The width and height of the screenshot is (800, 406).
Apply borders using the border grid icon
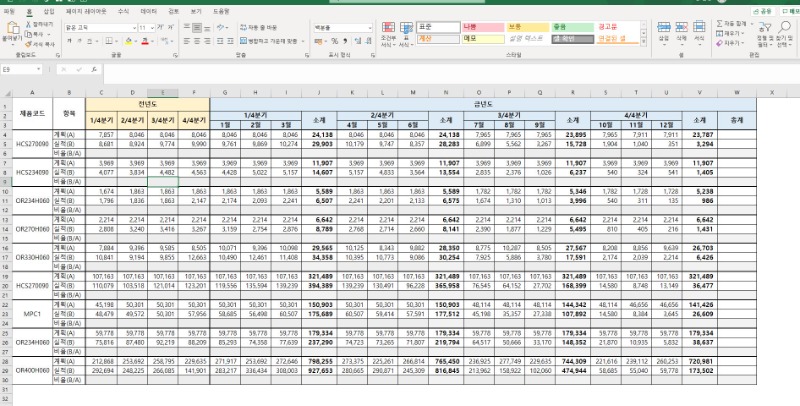109,41
